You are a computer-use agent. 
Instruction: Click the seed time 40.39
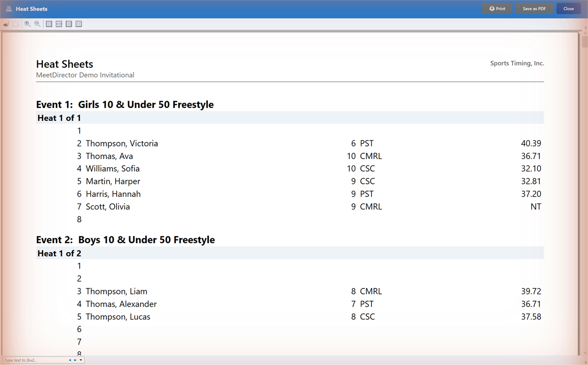[531, 143]
